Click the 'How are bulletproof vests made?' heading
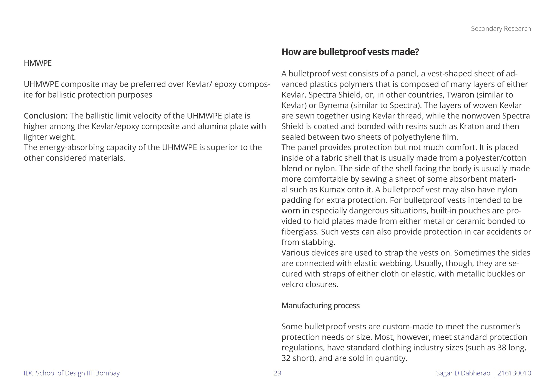 [x=350, y=52]
